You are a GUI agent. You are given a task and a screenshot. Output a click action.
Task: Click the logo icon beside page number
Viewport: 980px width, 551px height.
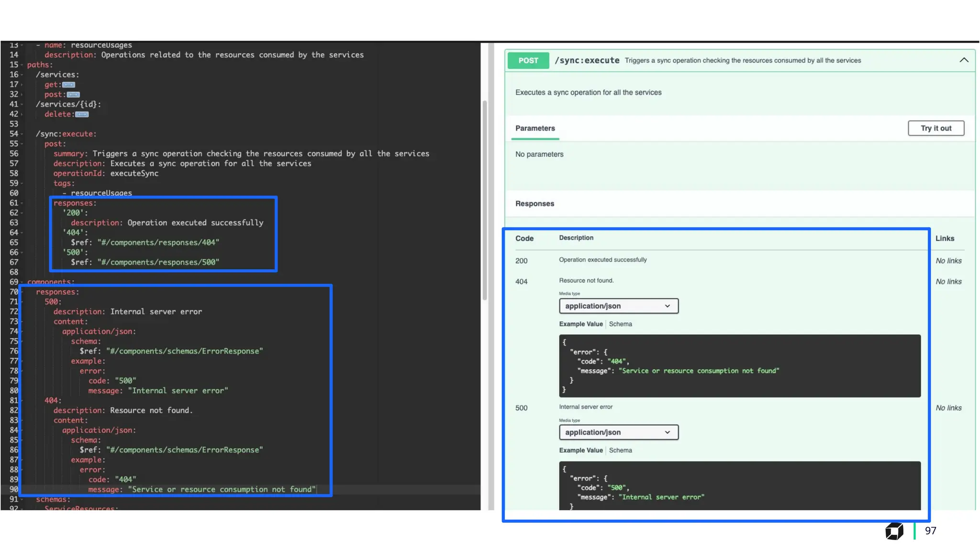tap(894, 531)
